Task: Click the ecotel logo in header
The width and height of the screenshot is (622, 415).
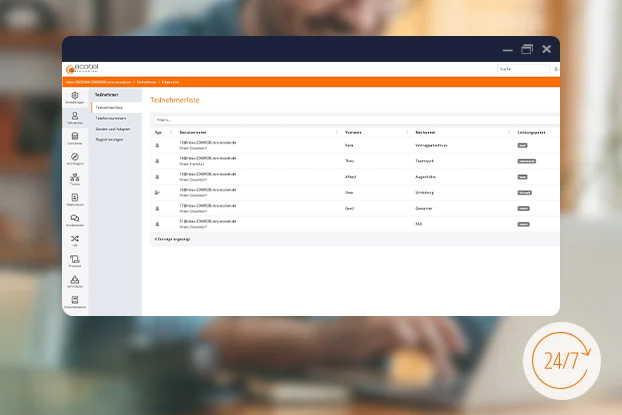Action: [x=85, y=69]
